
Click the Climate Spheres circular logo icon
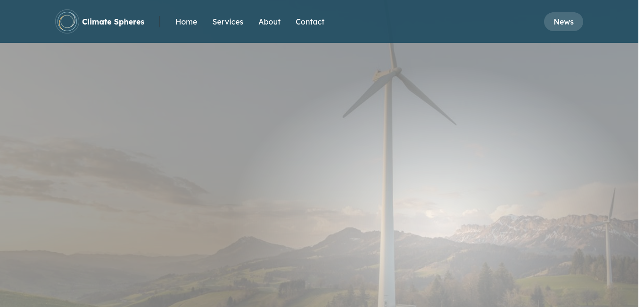(67, 22)
